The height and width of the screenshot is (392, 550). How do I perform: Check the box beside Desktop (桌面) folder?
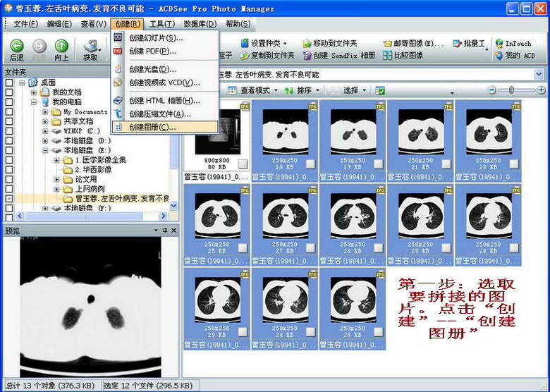[9, 82]
